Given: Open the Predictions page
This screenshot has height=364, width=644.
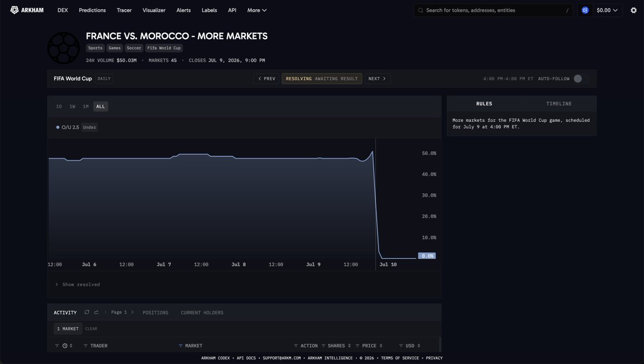Looking at the screenshot, I should pyautogui.click(x=92, y=10).
